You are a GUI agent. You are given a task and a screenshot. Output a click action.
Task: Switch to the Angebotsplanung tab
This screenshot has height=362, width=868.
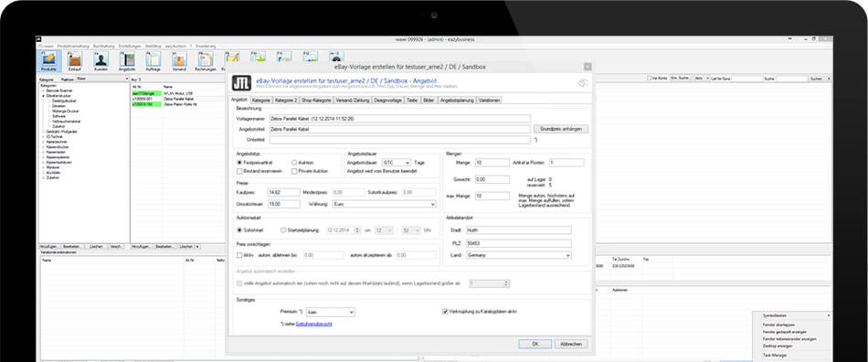pos(457,101)
